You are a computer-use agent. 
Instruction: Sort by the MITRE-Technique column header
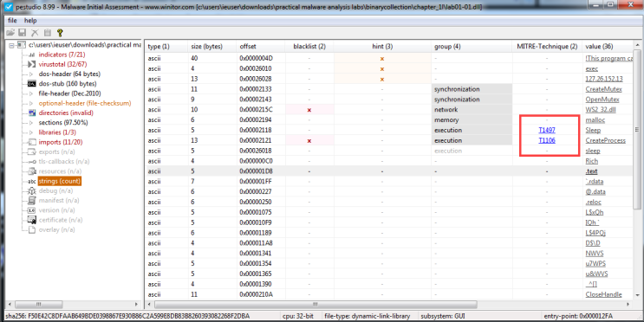coord(547,47)
